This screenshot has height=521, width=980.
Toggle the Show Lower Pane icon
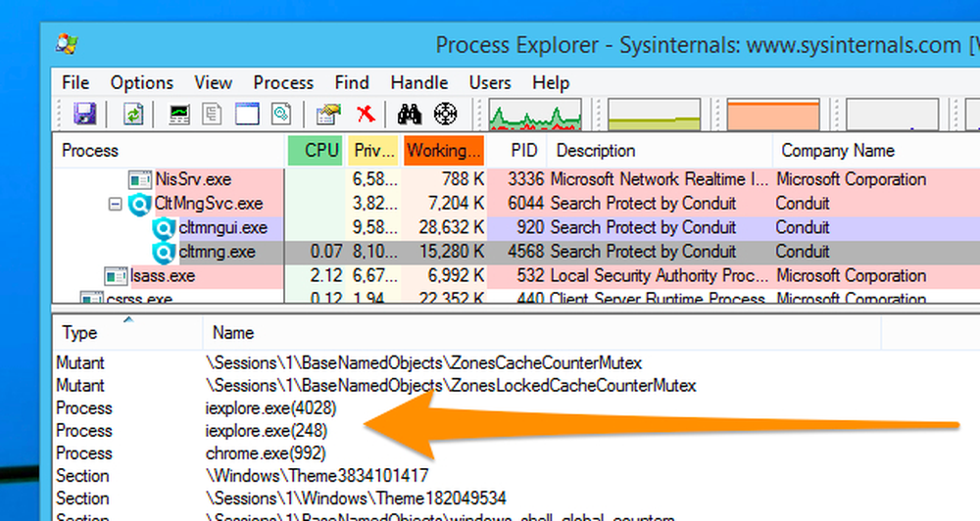[x=247, y=115]
